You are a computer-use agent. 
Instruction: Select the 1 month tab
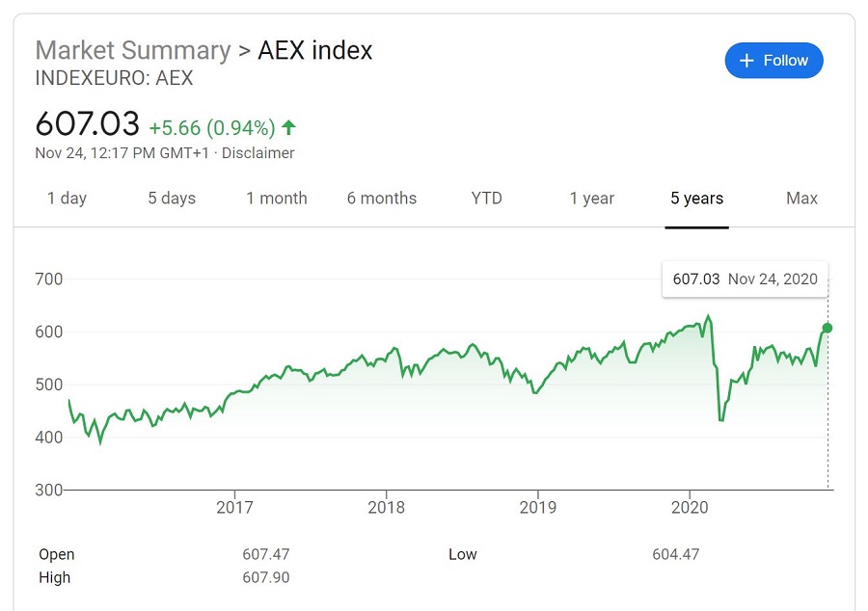pyautogui.click(x=276, y=198)
